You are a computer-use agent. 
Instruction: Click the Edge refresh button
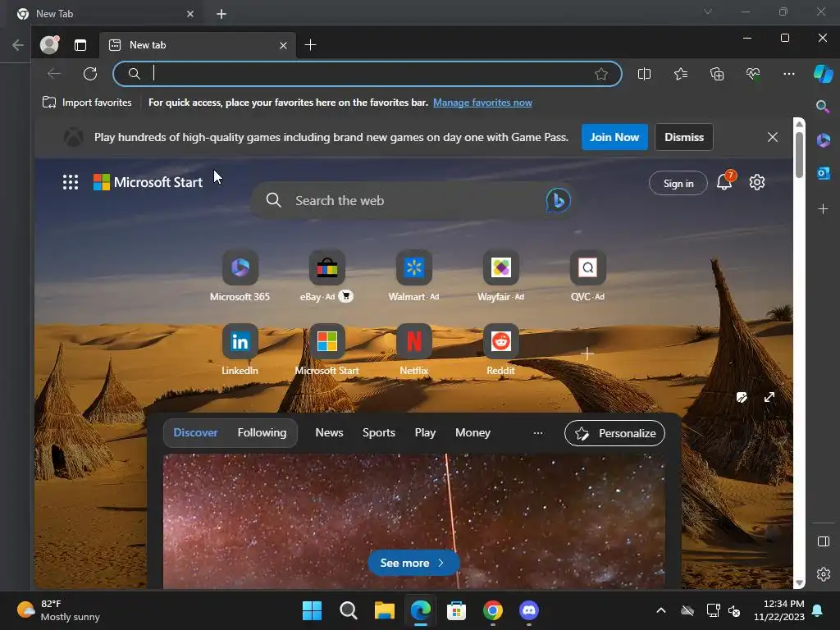click(x=90, y=73)
